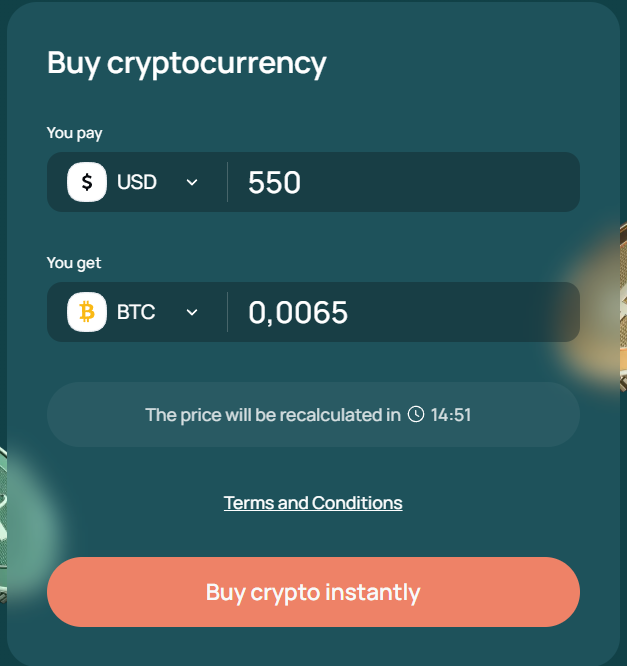Viewport: 627px width, 666px height.
Task: Click the orange Bitcoin logo icon
Action: pos(87,312)
